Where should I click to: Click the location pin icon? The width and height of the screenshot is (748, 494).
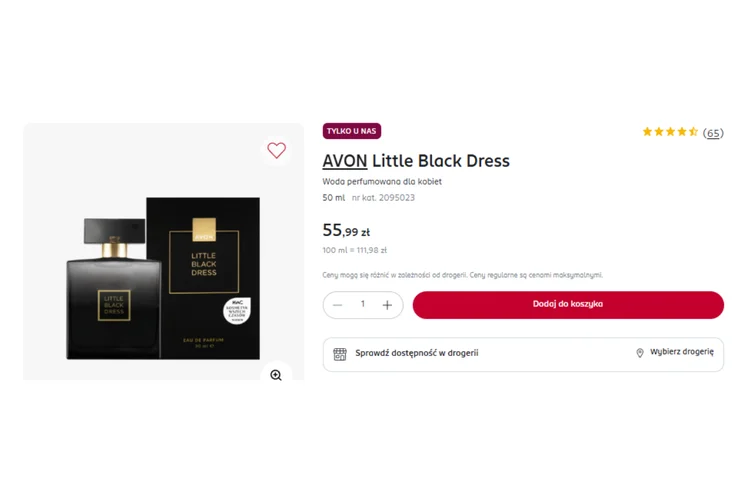640,353
